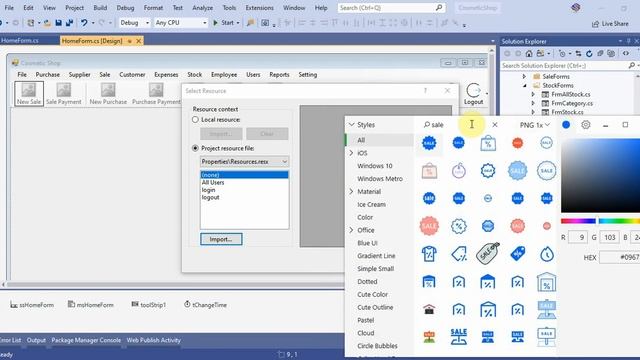
Task: Click the Start debugging button
Action: [x=226, y=23]
